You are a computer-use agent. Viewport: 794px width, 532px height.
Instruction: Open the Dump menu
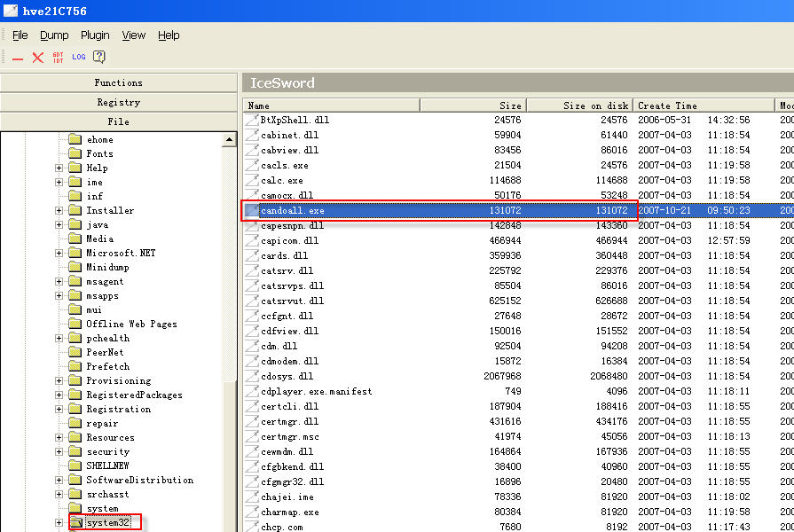coord(54,35)
